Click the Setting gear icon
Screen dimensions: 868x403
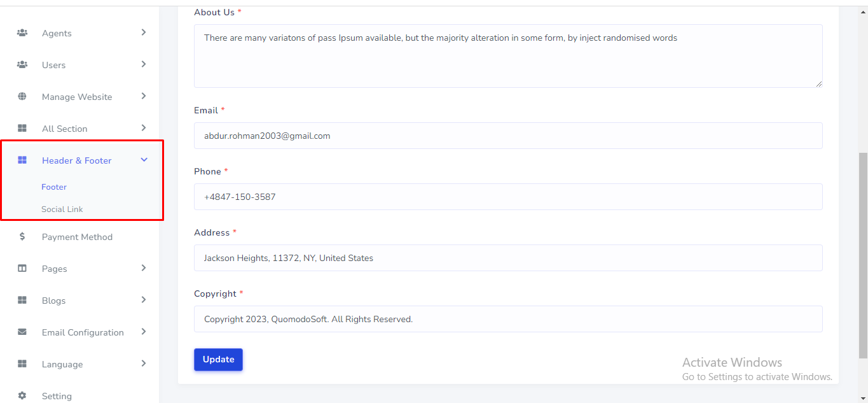click(x=22, y=395)
